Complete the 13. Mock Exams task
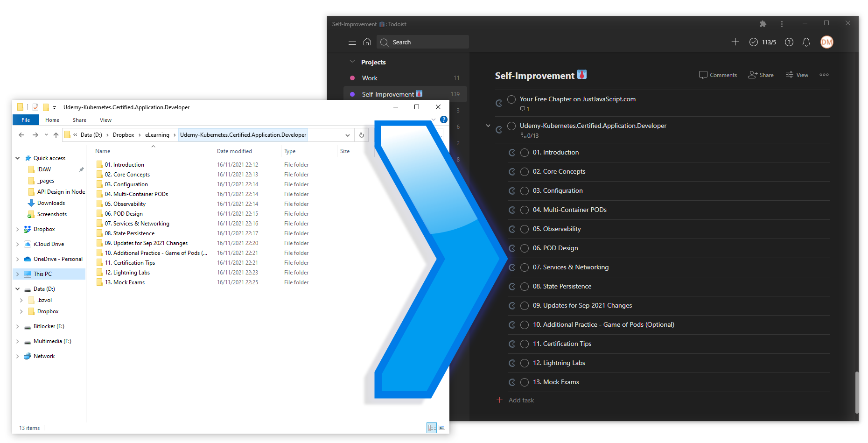This screenshot has width=868, height=443. pyautogui.click(x=524, y=382)
